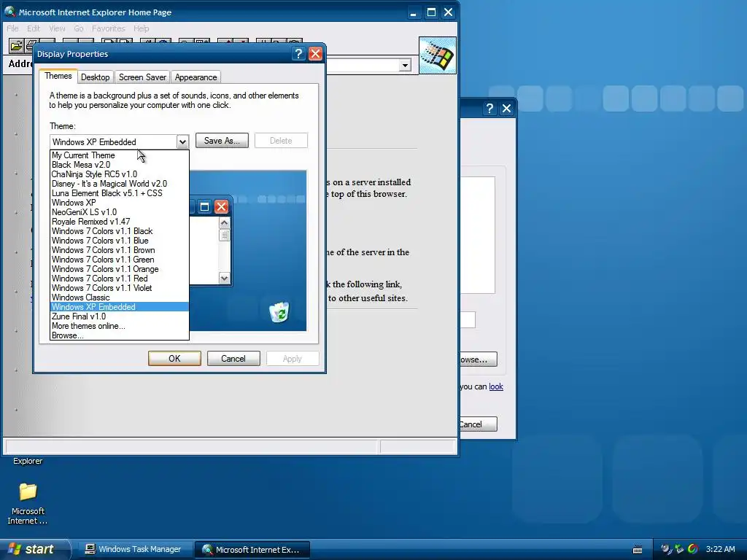Choose the Windows XP theme entry
This screenshot has width=747, height=560.
tap(120, 203)
